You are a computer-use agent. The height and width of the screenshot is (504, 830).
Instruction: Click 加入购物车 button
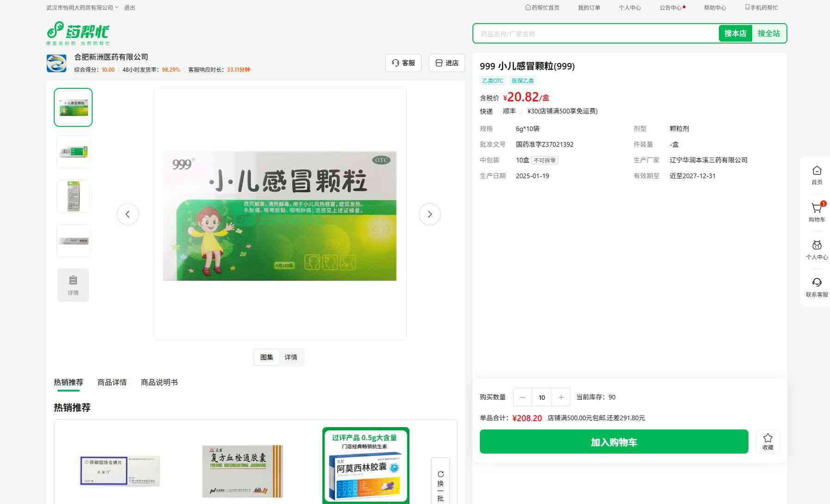coord(614,442)
